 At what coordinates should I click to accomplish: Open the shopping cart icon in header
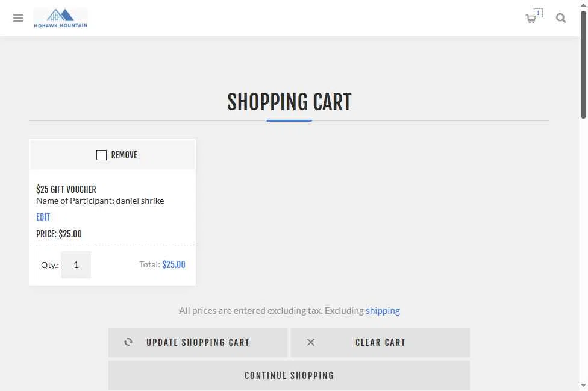531,19
